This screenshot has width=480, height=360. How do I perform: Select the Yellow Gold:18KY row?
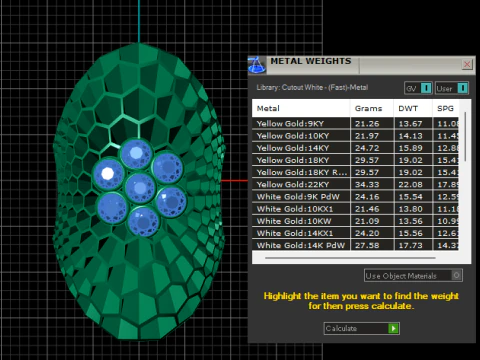[355, 160]
